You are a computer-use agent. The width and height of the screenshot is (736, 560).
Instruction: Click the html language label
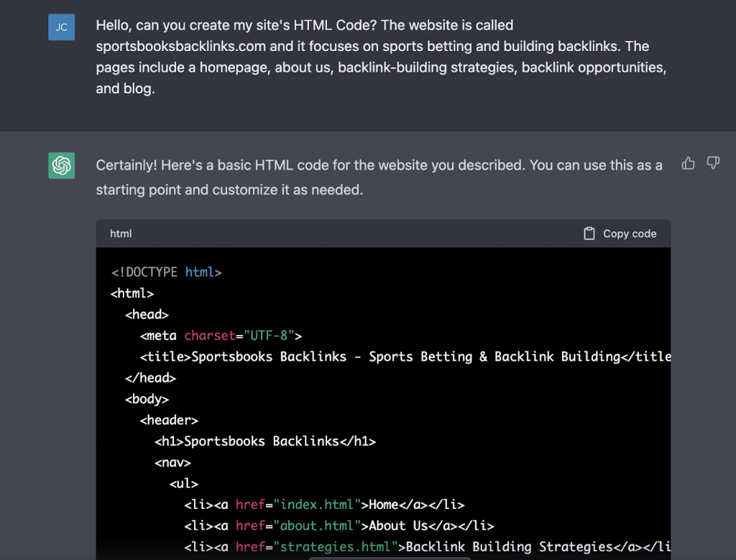tap(121, 234)
